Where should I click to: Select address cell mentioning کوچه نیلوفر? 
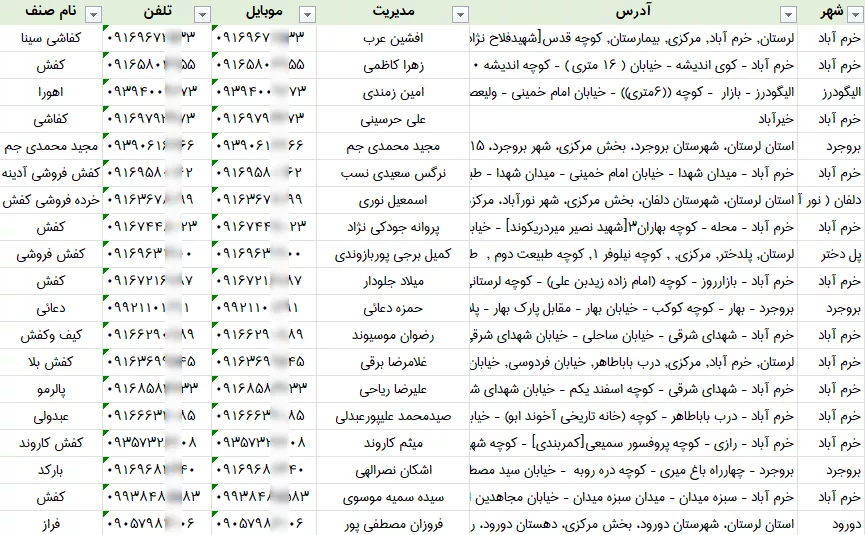pyautogui.click(x=634, y=254)
